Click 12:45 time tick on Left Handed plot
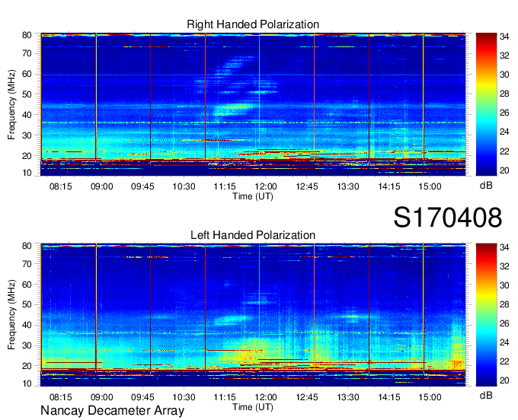The height and width of the screenshot is (420, 518). pyautogui.click(x=307, y=397)
